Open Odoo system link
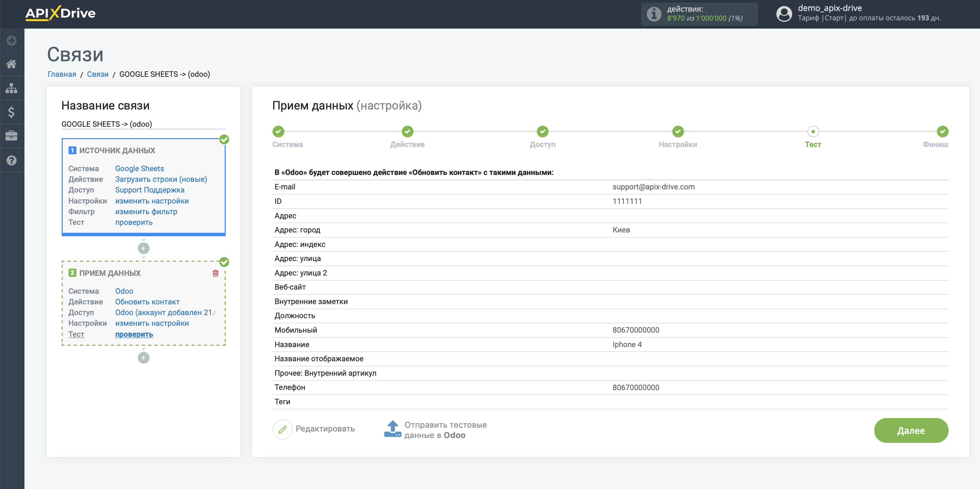 124,291
